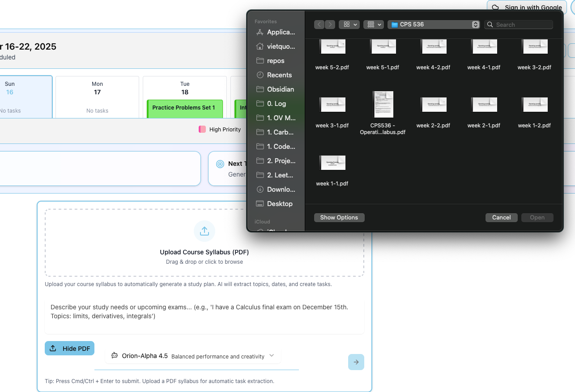Select week 5-1.pdf file
This screenshot has width=575, height=392.
[383, 55]
